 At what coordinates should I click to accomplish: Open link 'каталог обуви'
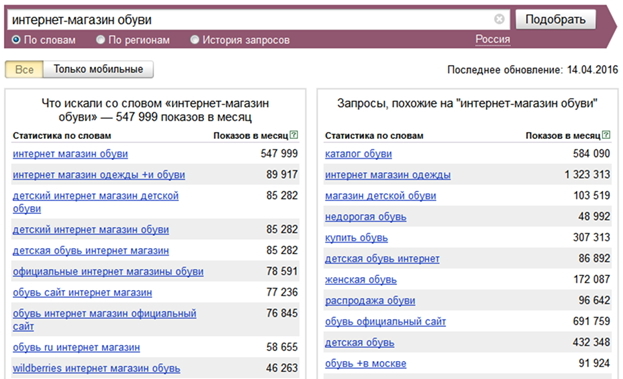[x=358, y=154]
